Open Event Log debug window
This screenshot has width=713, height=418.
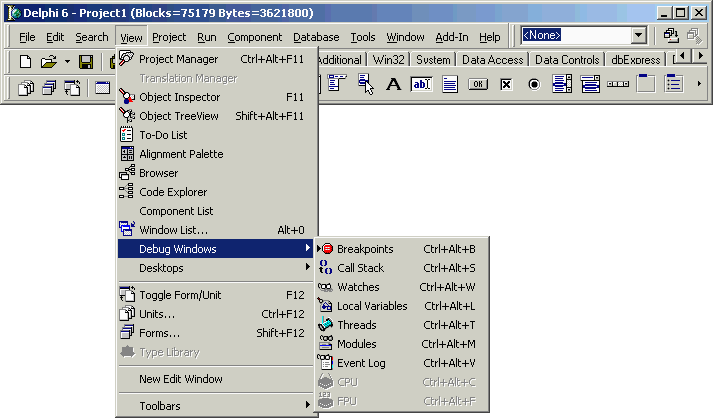[x=402, y=363]
